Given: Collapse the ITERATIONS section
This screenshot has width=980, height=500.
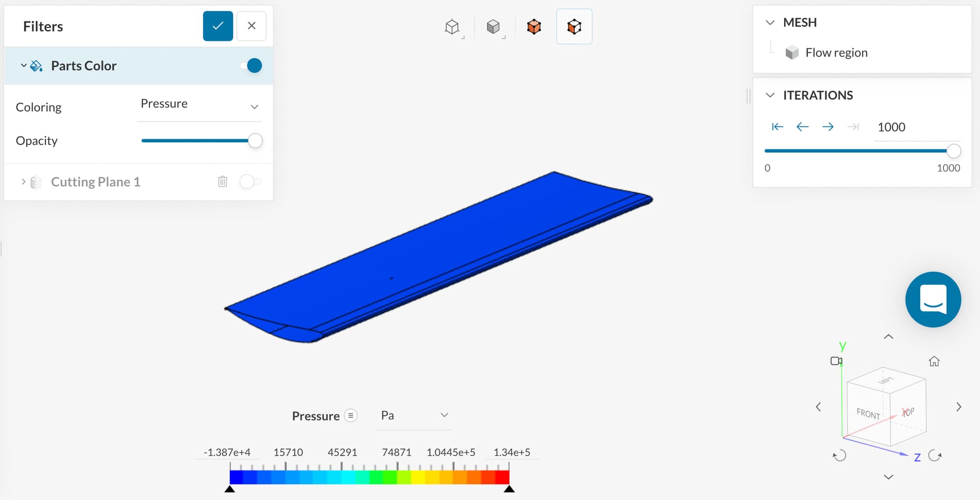Looking at the screenshot, I should click(x=770, y=95).
